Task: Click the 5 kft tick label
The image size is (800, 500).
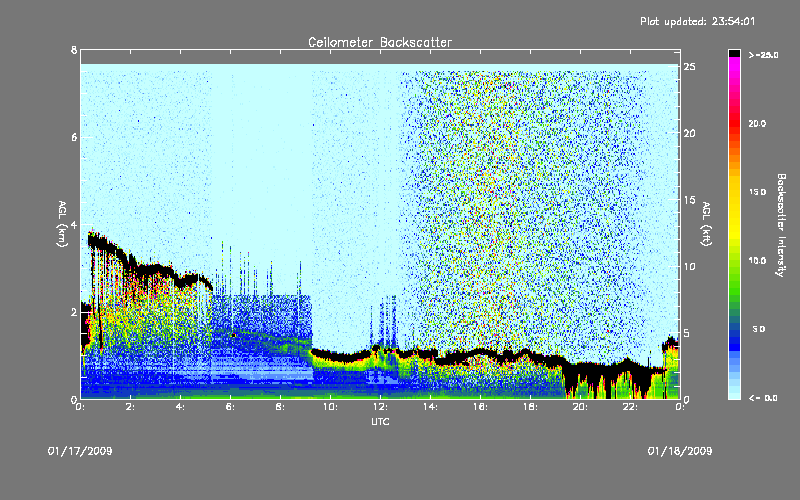Action: click(x=687, y=333)
